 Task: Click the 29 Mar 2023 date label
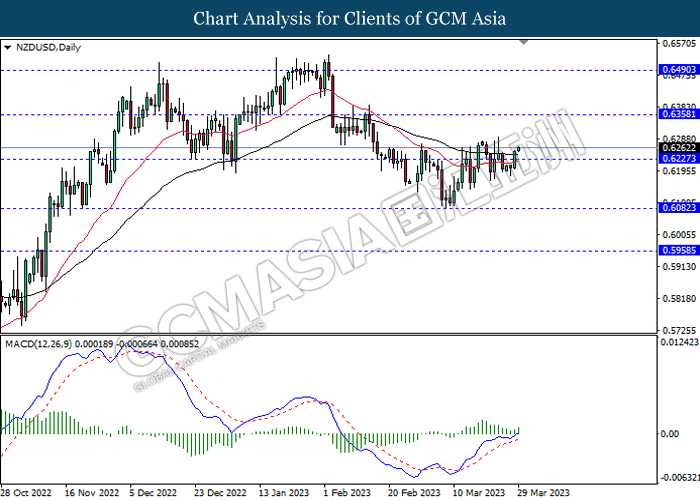coord(543,492)
